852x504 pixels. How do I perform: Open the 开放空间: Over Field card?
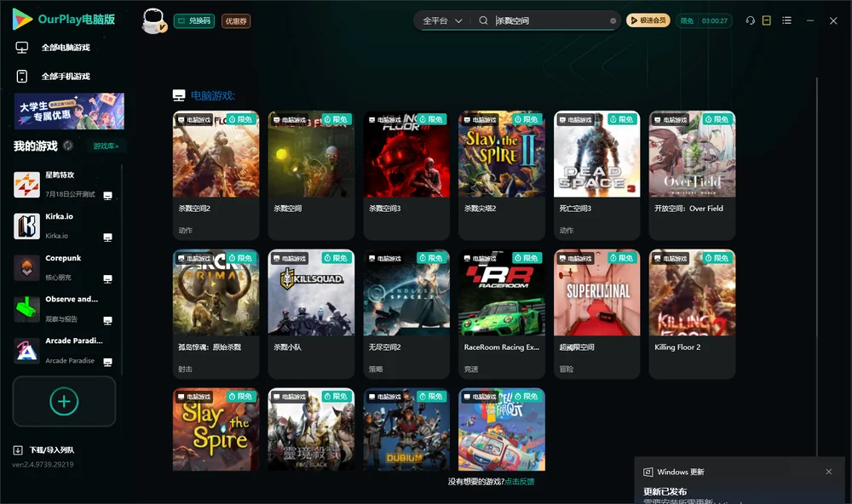point(692,175)
